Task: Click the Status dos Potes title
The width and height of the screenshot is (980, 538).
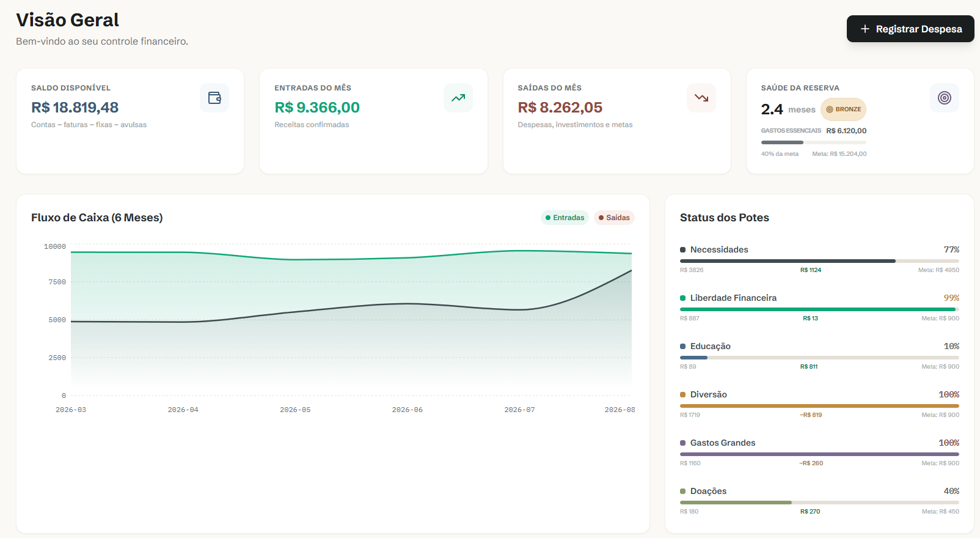Action: 725,218
